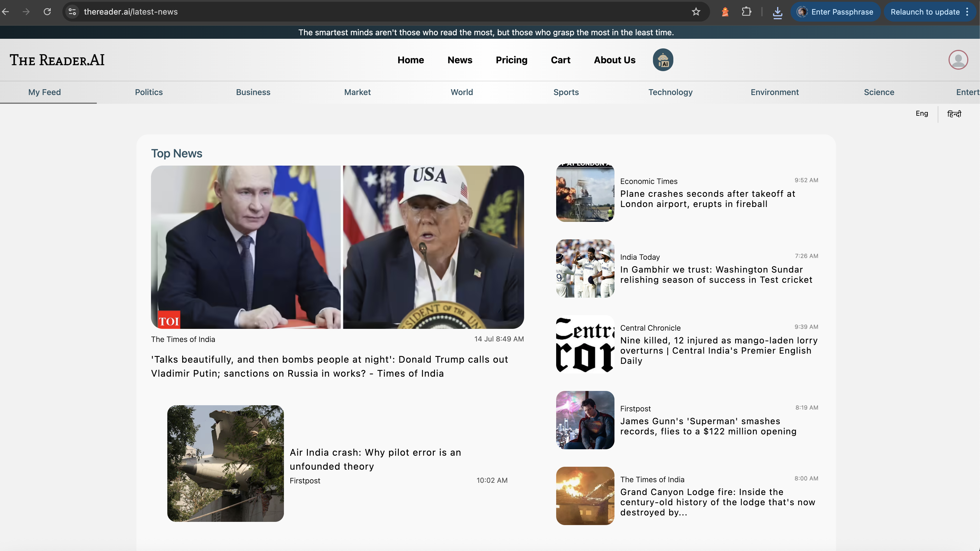Go back with the browser back arrow

(x=6, y=12)
